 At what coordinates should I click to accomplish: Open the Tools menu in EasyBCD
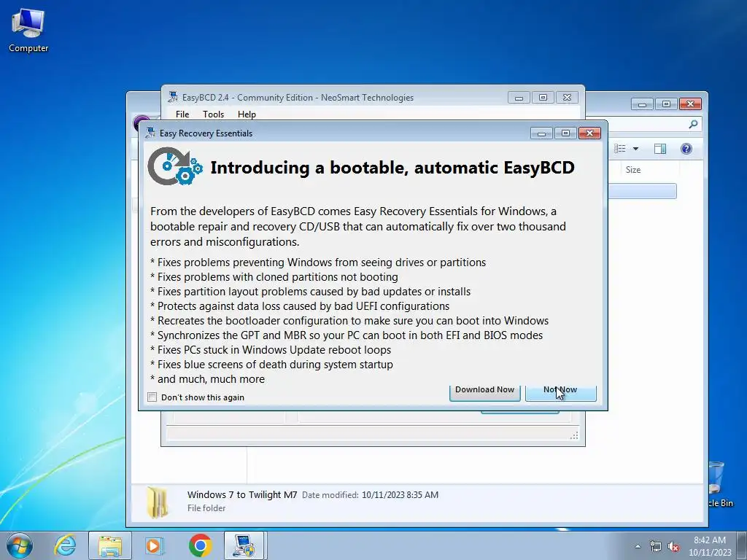tap(213, 114)
